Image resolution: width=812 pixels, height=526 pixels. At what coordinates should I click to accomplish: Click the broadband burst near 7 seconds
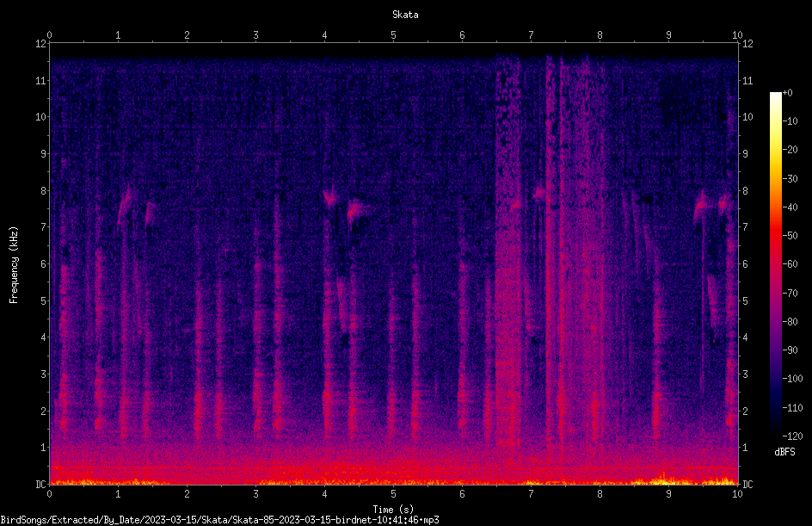[x=508, y=249]
